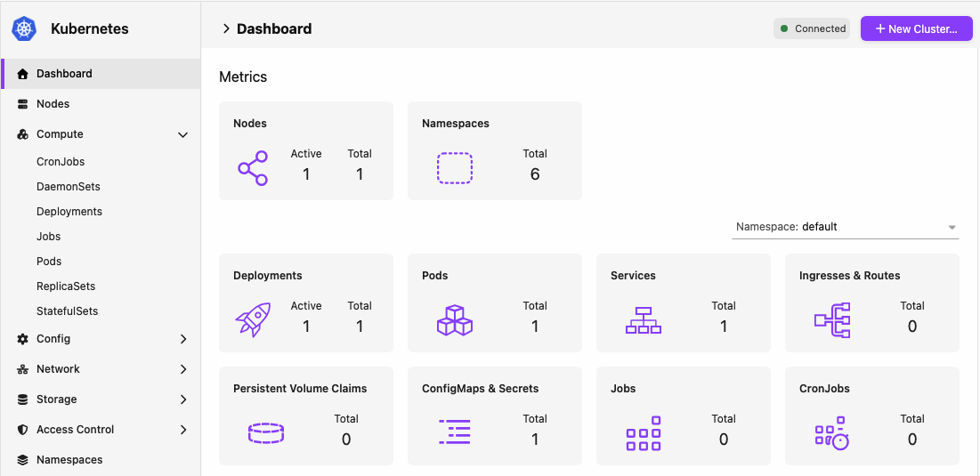Click the Access Control shield icon
Viewport: 980px width, 476px height.
click(x=23, y=430)
